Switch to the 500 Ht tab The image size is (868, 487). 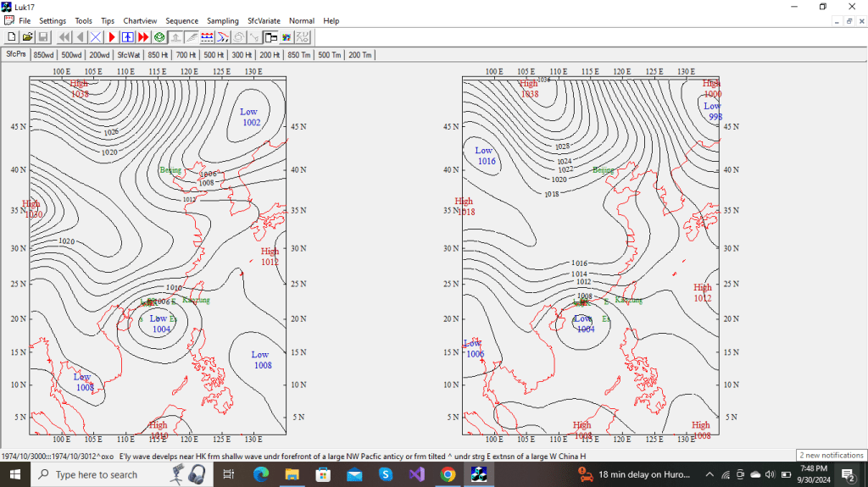(214, 55)
